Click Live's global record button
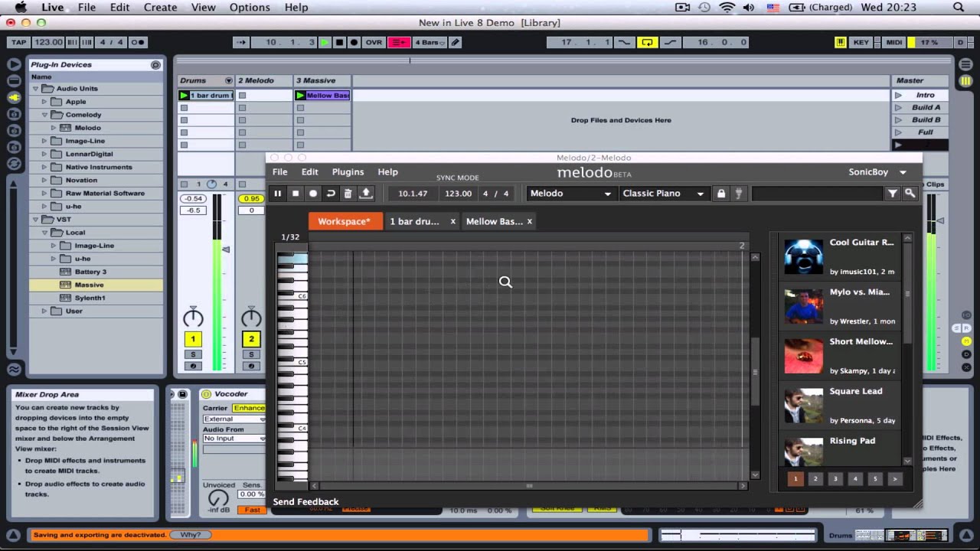Screen dimensions: 980x551 pyautogui.click(x=354, y=42)
